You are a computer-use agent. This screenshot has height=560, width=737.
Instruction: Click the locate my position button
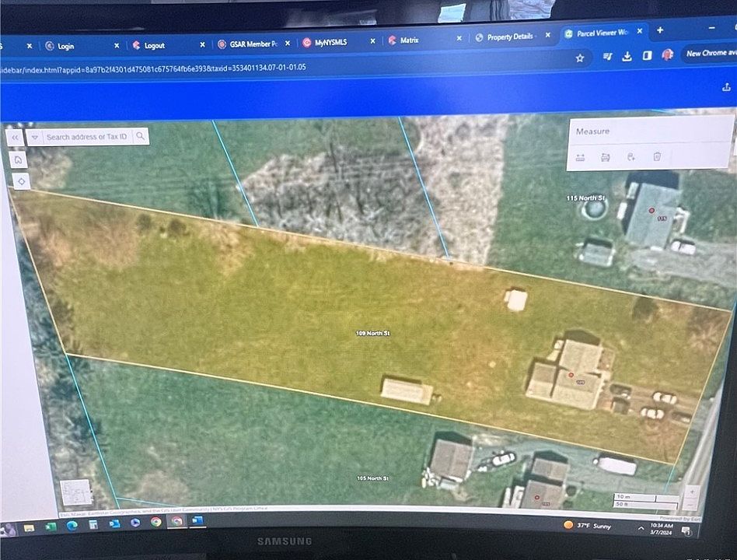pyautogui.click(x=19, y=180)
